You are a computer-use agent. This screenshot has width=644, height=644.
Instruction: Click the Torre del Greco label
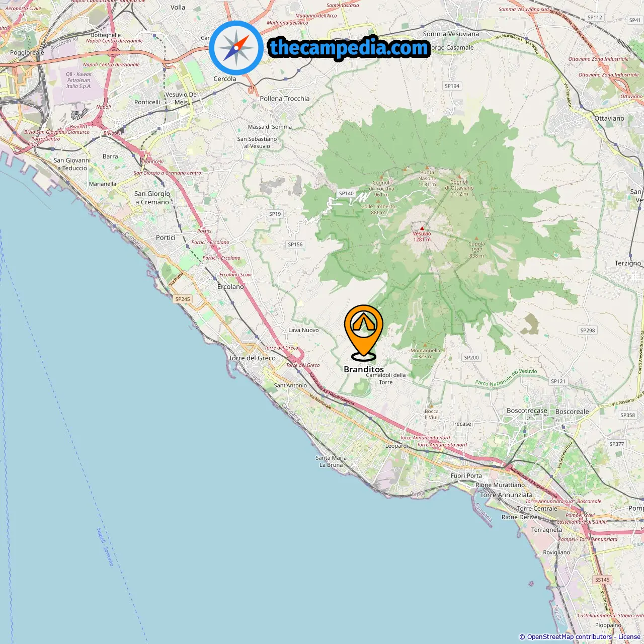click(x=252, y=358)
